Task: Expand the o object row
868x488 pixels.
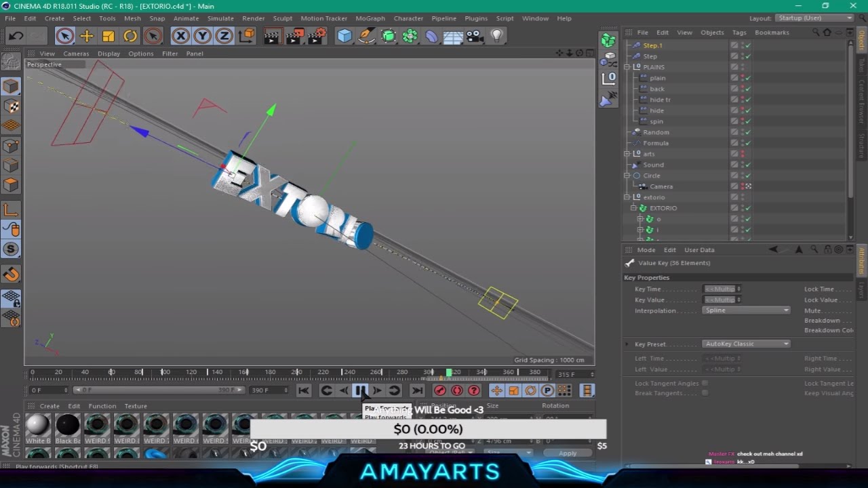Action: click(640, 219)
